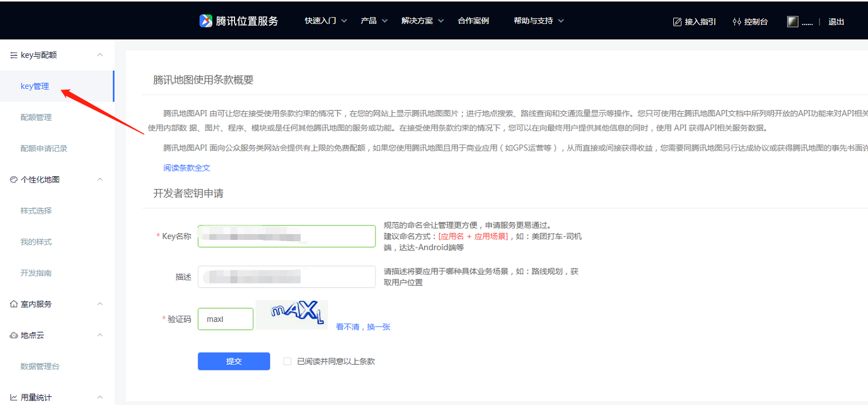Open the 产品 menu
Image resolution: width=868 pixels, height=405 pixels.
[368, 21]
